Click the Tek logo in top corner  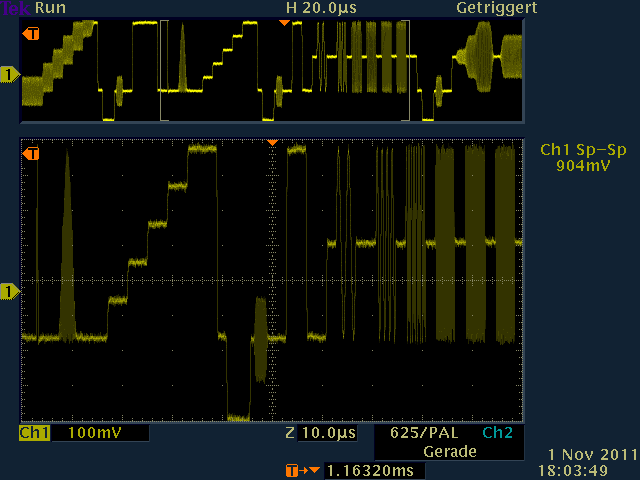click(15, 7)
